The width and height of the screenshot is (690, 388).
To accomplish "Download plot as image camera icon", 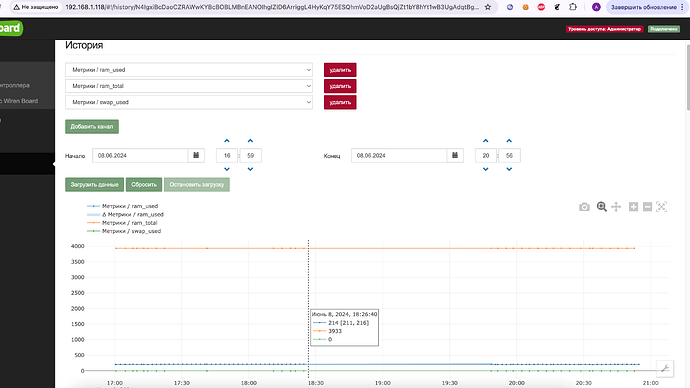I will coord(584,207).
